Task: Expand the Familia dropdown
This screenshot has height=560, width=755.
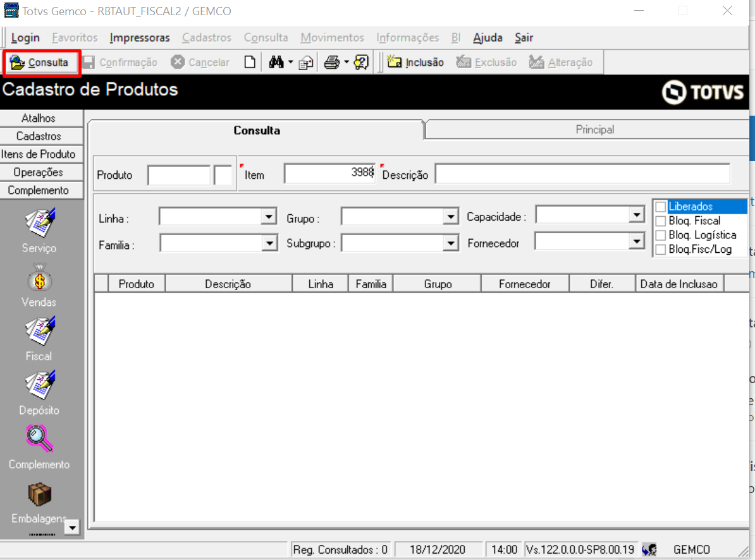Action: point(269,243)
